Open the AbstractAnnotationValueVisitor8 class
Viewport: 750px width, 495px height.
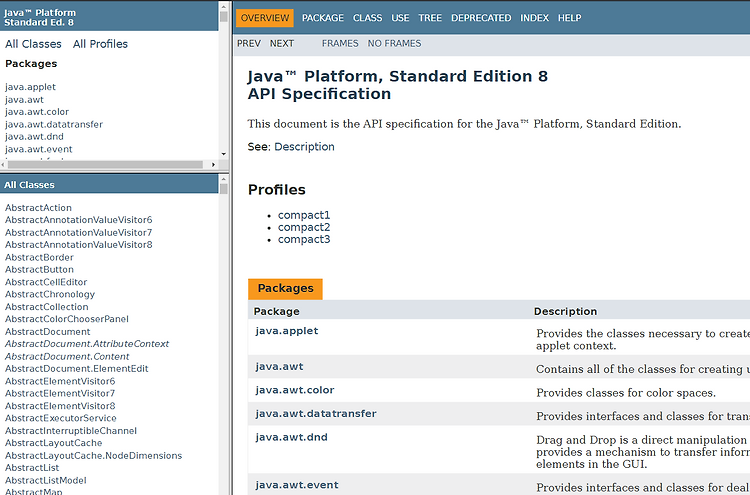click(78, 245)
